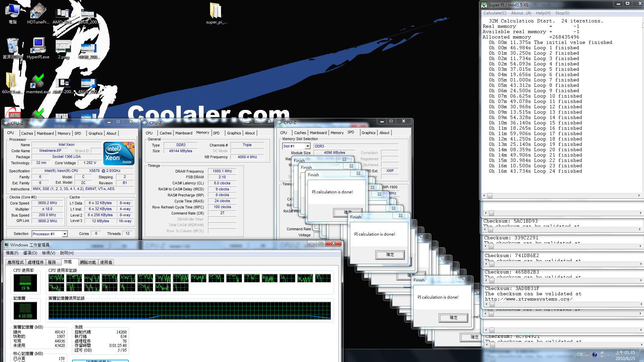Viewport: 644px width, 362px height.
Task: Click the Super PI log horizontal scrollbar thumb
Action: (x=490, y=196)
